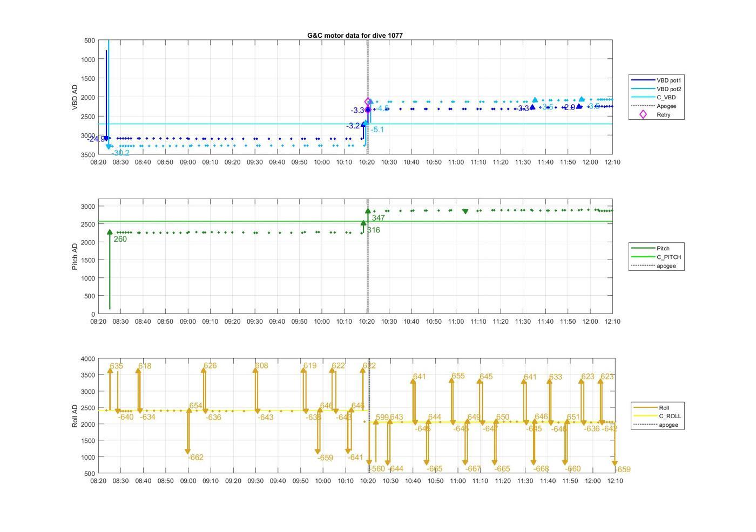
Task: Click the 'Pitch AD' y-axis label
Action: coord(75,256)
